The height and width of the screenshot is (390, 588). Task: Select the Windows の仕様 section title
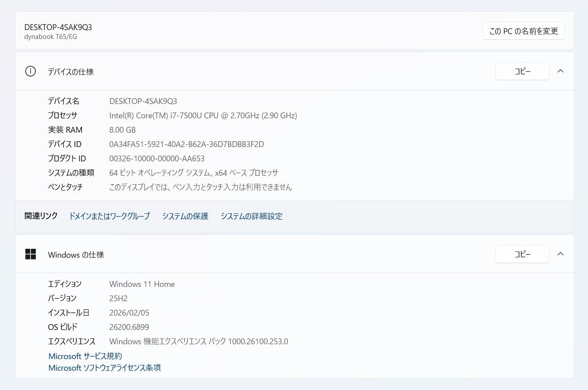(x=76, y=255)
